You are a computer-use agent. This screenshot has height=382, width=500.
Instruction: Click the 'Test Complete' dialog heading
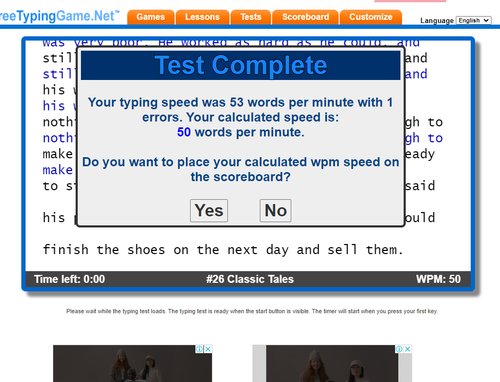click(x=241, y=65)
